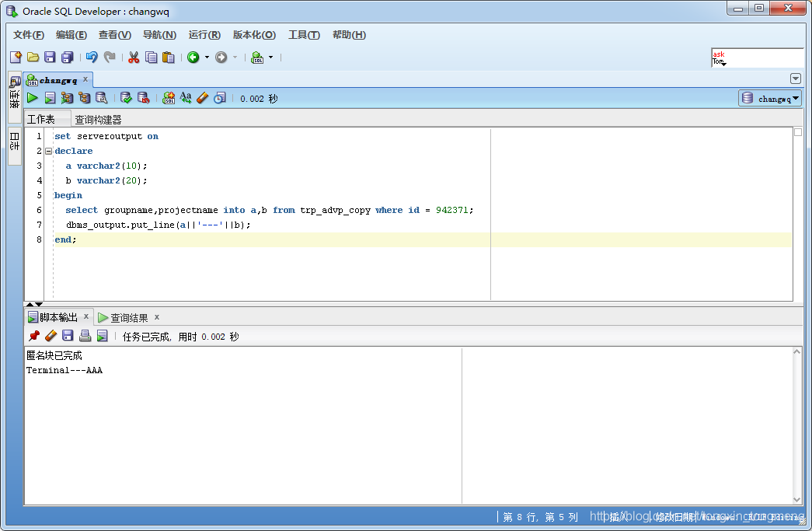The image size is (812, 531).
Task: Click the down arrow of the output scrollbar
Action: pos(797,499)
